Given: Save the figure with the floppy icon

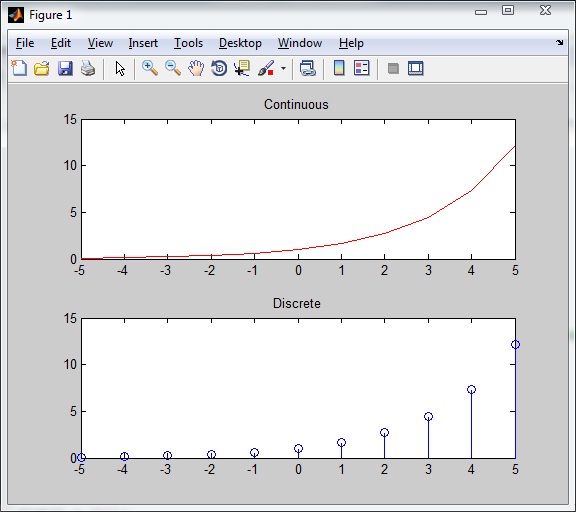Looking at the screenshot, I should coord(65,68).
